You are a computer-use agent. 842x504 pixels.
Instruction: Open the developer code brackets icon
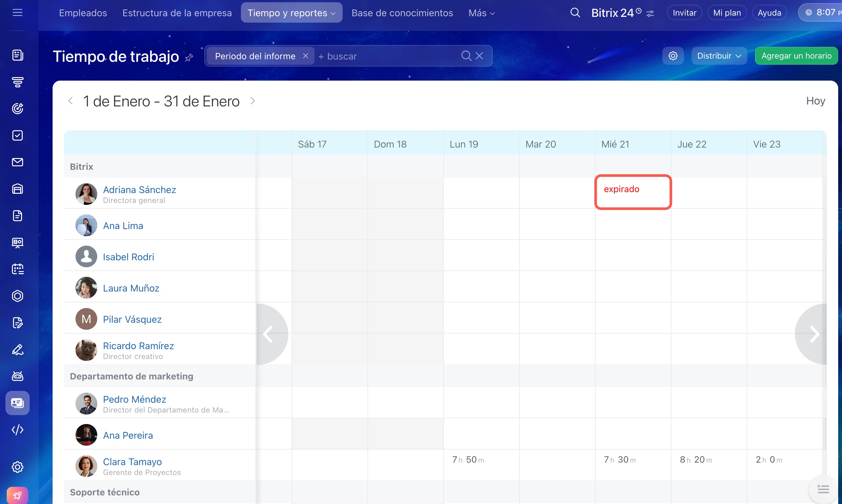tap(17, 430)
